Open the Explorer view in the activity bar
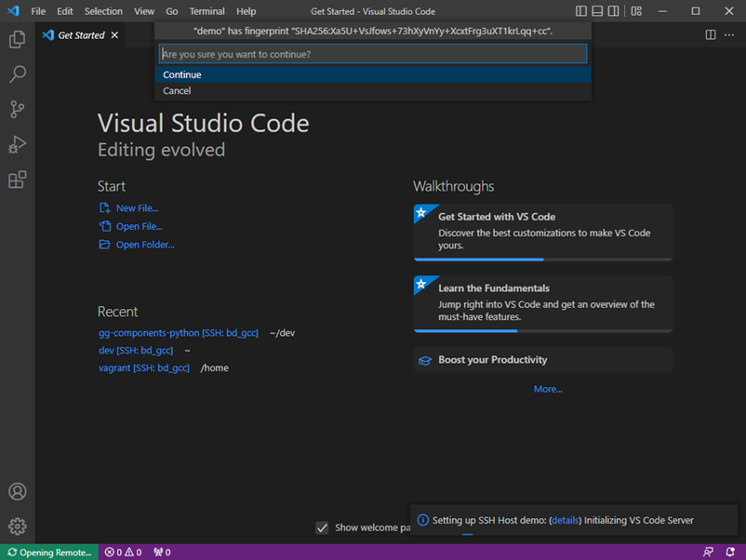This screenshot has height=560, width=746. click(17, 39)
